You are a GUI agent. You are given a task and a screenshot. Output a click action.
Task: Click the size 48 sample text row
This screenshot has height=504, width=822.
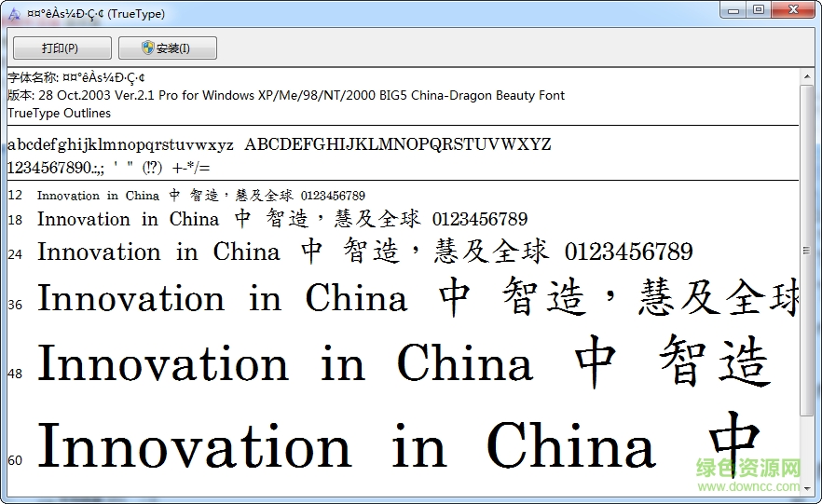[x=404, y=362]
